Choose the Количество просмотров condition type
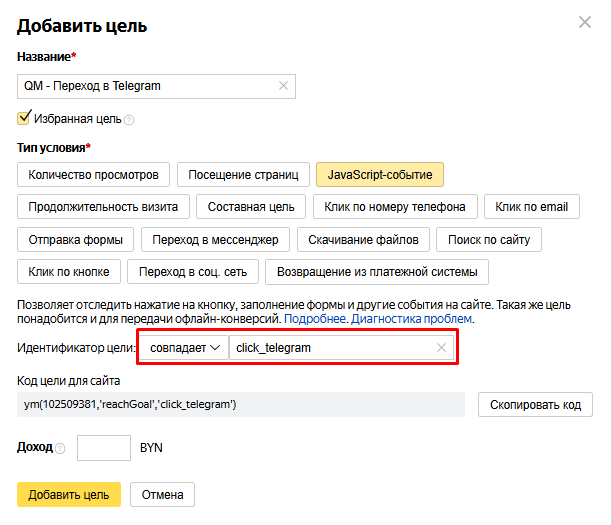 pyautogui.click(x=93, y=174)
